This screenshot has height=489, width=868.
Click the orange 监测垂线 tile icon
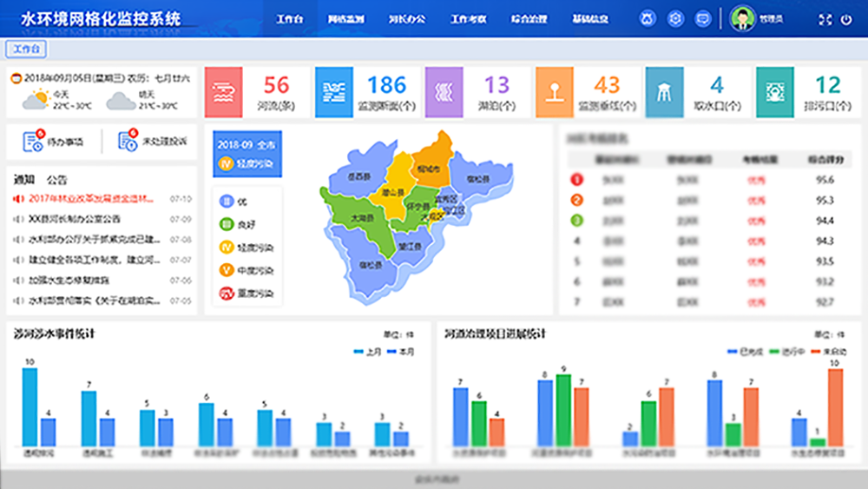[x=554, y=92]
